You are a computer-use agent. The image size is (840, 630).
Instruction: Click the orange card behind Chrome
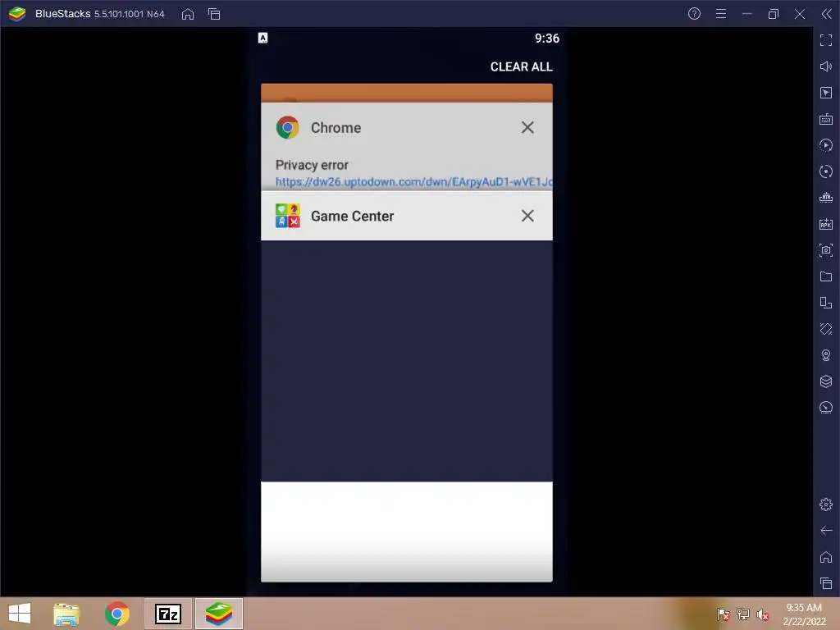click(407, 93)
